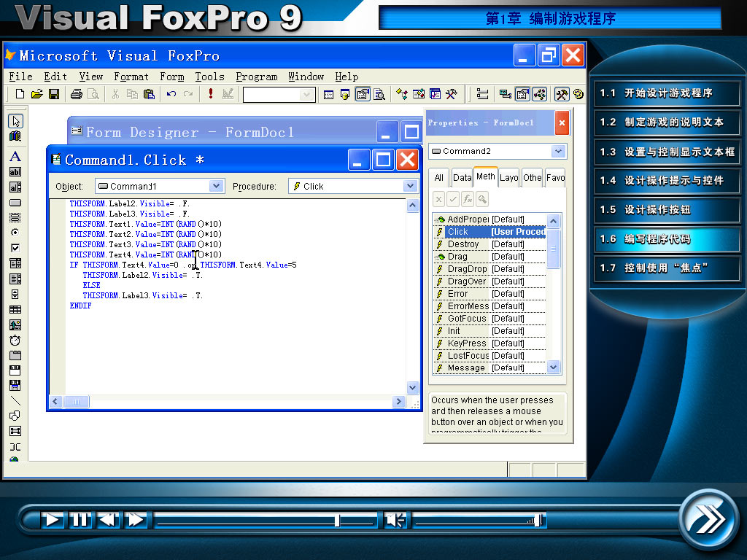Switch to the Data tab in Properties
Screen dimensions: 747x560
[462, 177]
